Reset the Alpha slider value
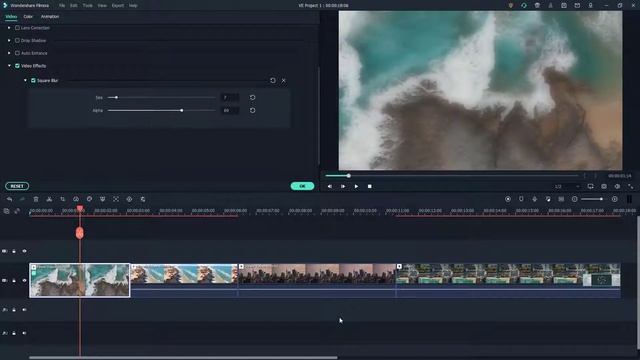The image size is (640, 360). click(252, 111)
